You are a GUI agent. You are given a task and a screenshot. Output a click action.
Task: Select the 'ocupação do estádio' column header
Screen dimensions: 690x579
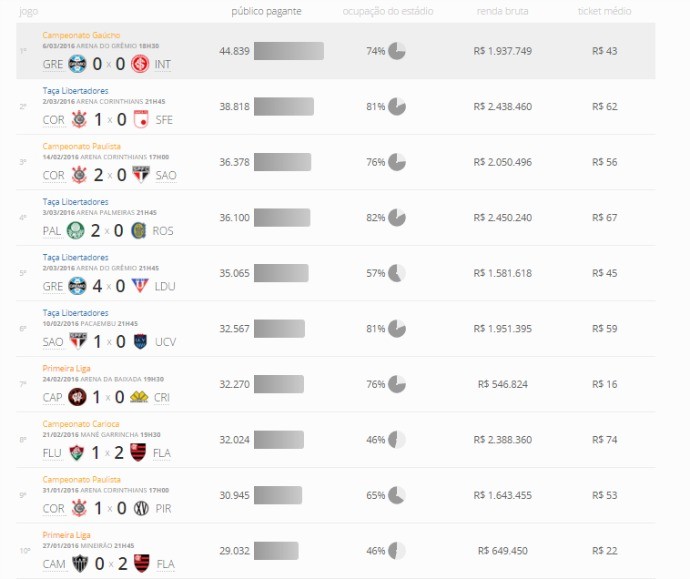[x=383, y=11]
